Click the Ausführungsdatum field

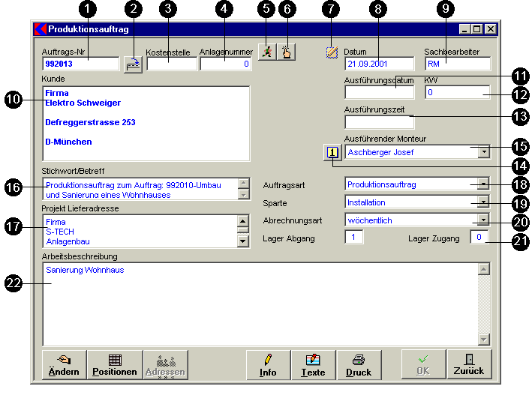click(x=378, y=93)
